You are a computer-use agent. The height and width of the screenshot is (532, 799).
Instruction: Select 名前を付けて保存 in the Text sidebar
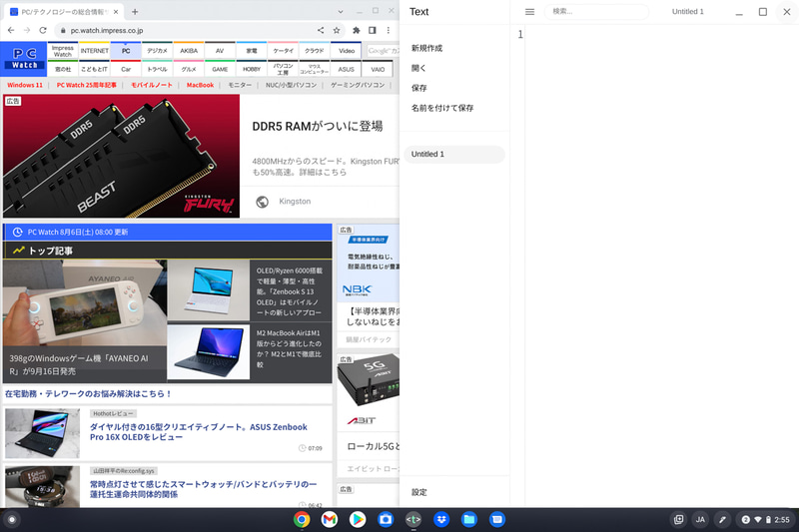pyautogui.click(x=442, y=108)
